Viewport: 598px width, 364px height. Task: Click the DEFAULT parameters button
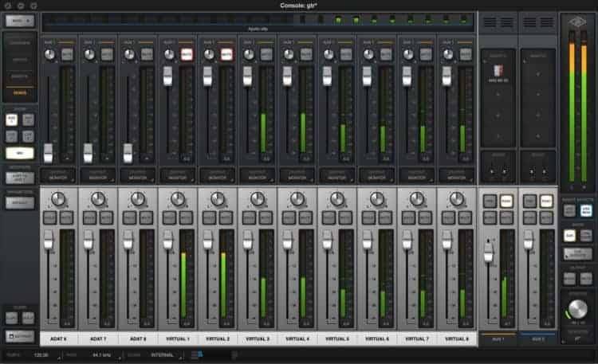coord(19,202)
